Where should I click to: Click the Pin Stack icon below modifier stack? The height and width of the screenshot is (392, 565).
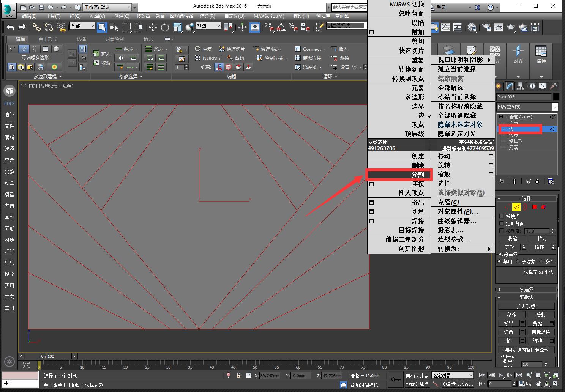pyautogui.click(x=501, y=181)
